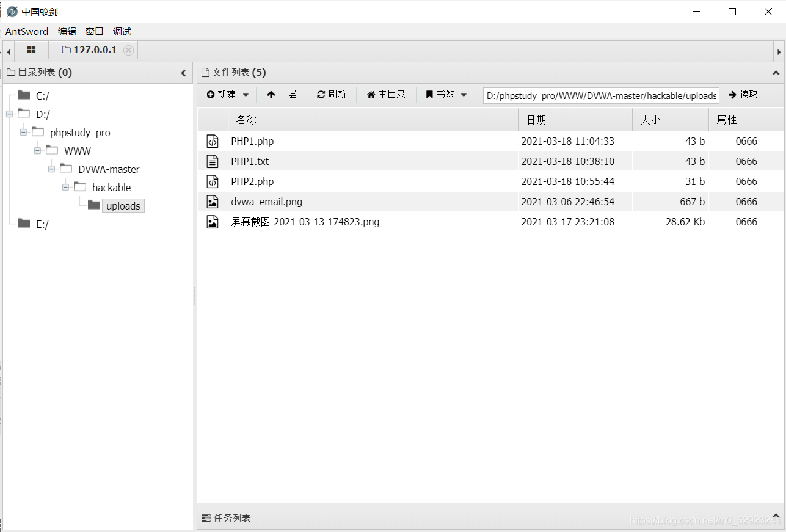786x532 pixels.
Task: Select file name PHP1.txt
Action: (x=250, y=162)
